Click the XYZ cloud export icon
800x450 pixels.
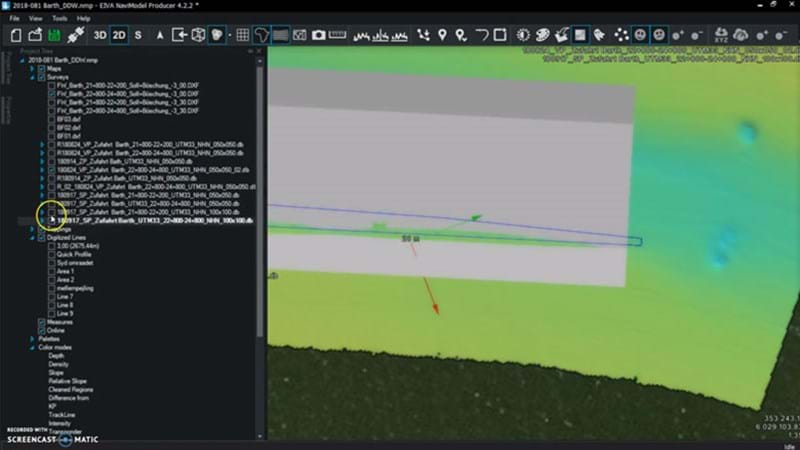click(720, 35)
